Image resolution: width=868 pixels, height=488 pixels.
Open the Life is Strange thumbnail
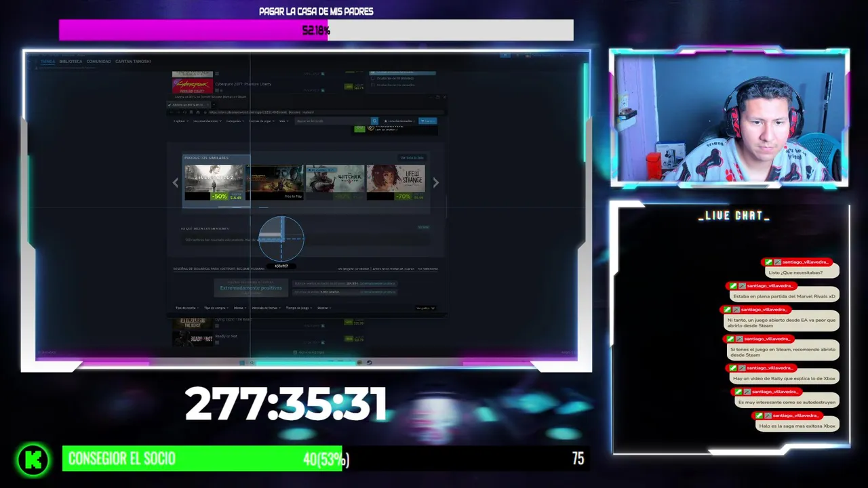396,182
